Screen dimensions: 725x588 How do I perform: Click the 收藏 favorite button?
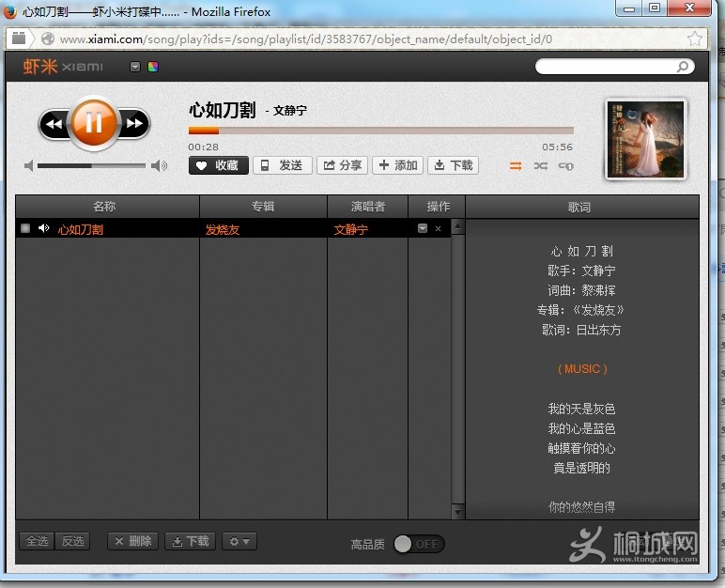coord(219,165)
